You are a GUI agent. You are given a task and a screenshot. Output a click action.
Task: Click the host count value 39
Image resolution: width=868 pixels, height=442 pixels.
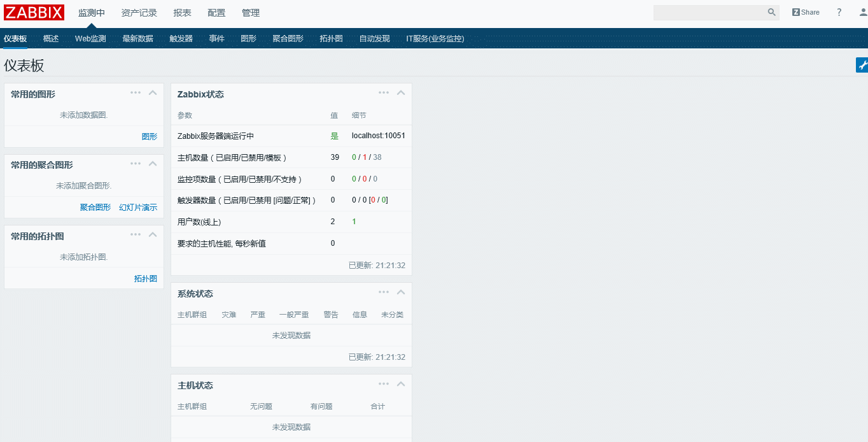pos(335,157)
